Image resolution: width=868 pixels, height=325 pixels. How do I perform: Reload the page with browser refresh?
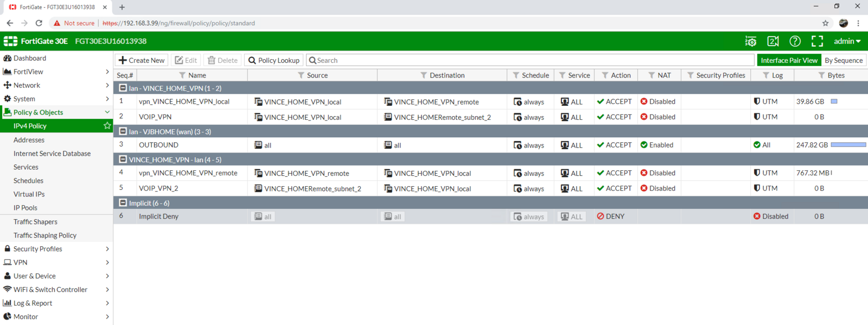click(39, 23)
